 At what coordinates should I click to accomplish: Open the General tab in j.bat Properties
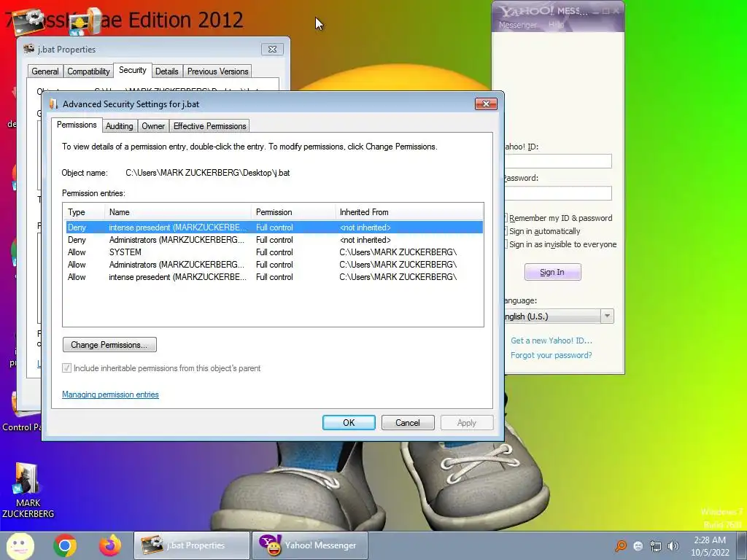45,71
